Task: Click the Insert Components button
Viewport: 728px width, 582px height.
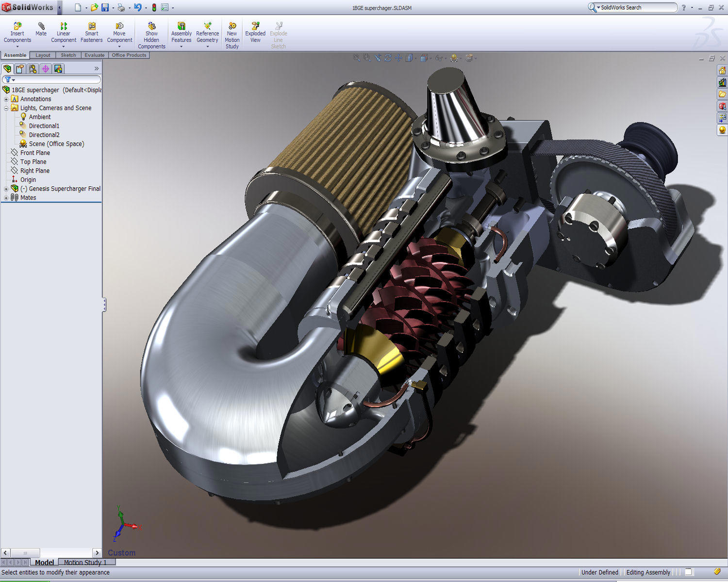Action: click(17, 26)
